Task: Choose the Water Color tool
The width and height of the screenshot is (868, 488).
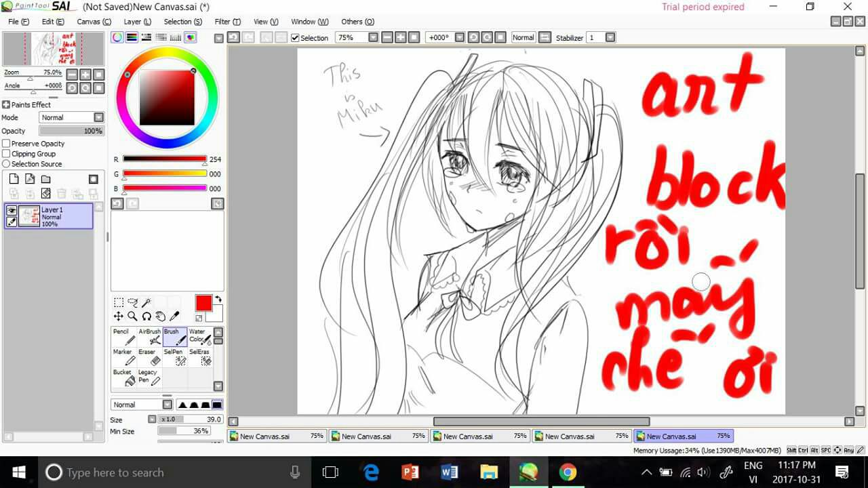Action: [x=200, y=337]
